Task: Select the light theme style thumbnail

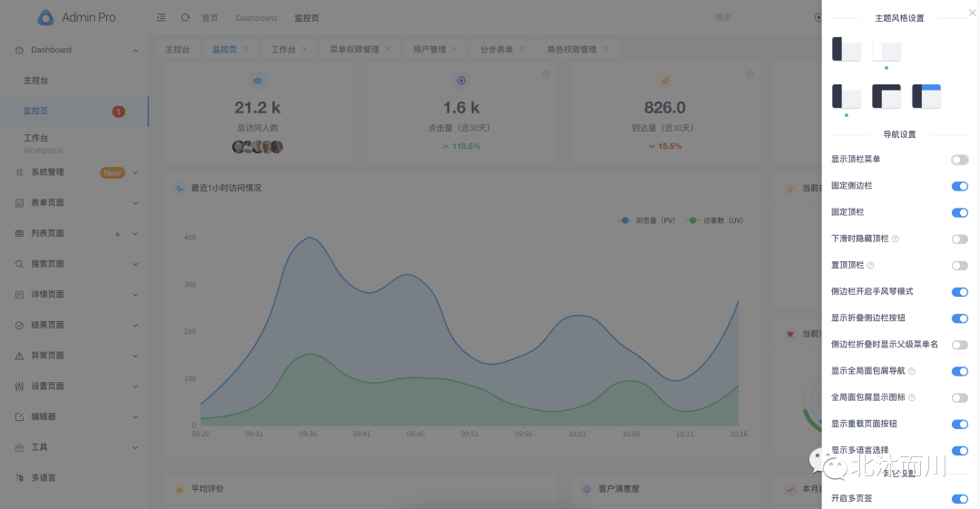Action: click(x=887, y=49)
